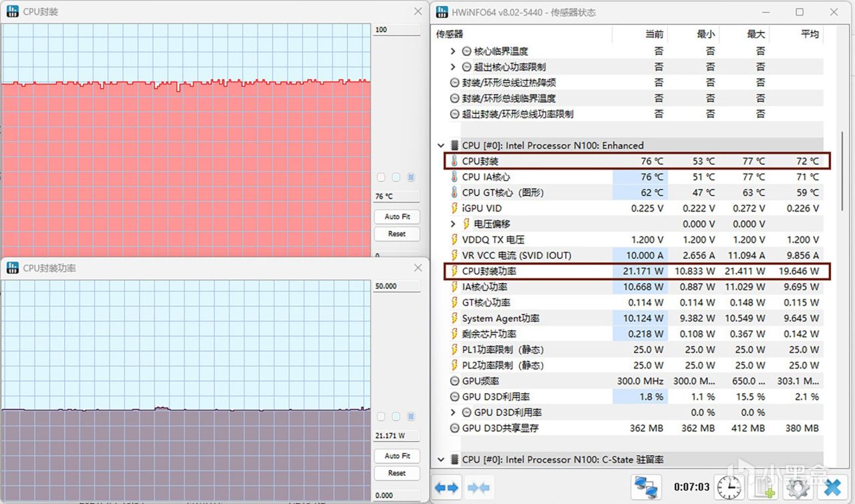855x504 pixels.
Task: Click the 76 °C current value of CPU IA核心
Action: click(x=652, y=177)
